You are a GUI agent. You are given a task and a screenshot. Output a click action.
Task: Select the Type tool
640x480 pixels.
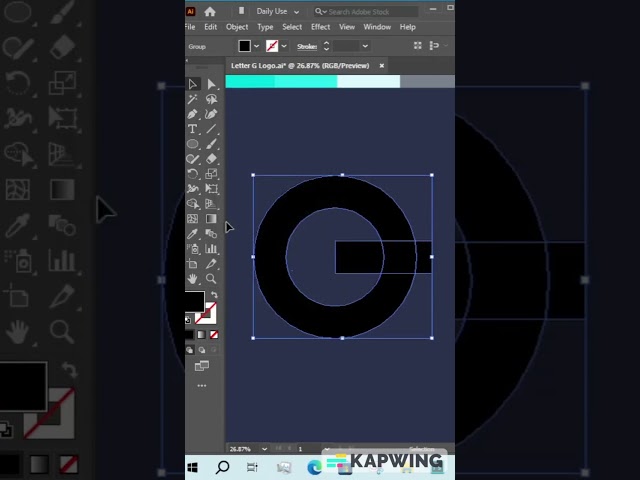point(193,129)
